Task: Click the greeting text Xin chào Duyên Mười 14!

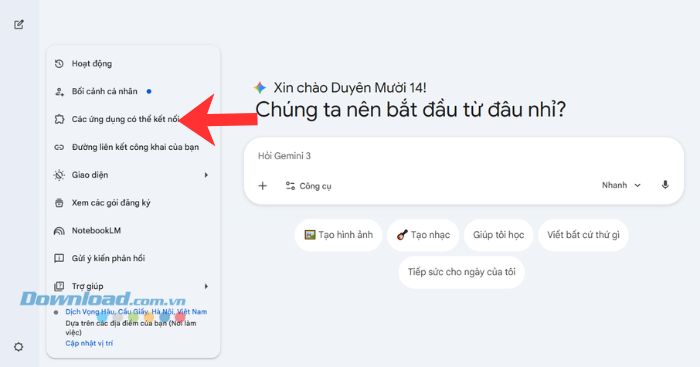Action: tap(350, 88)
